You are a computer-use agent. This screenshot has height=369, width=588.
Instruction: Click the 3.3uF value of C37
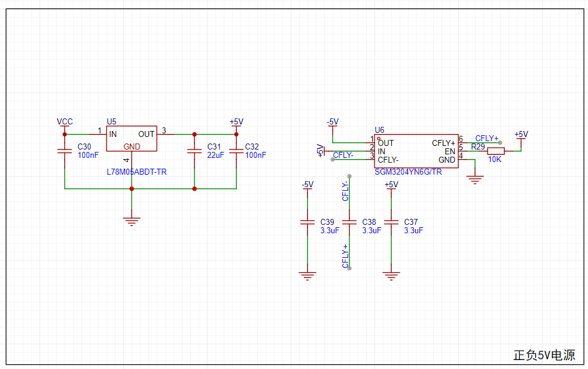tap(413, 230)
